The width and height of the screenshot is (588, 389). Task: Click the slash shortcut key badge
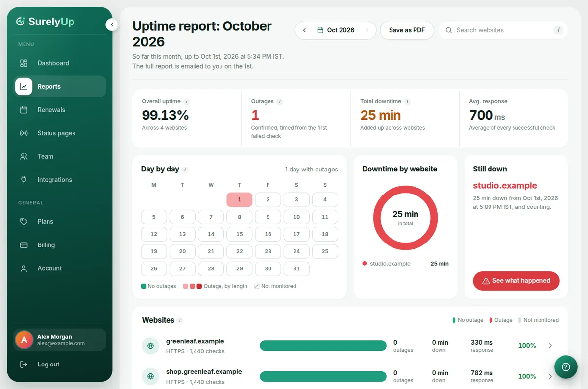pos(558,30)
